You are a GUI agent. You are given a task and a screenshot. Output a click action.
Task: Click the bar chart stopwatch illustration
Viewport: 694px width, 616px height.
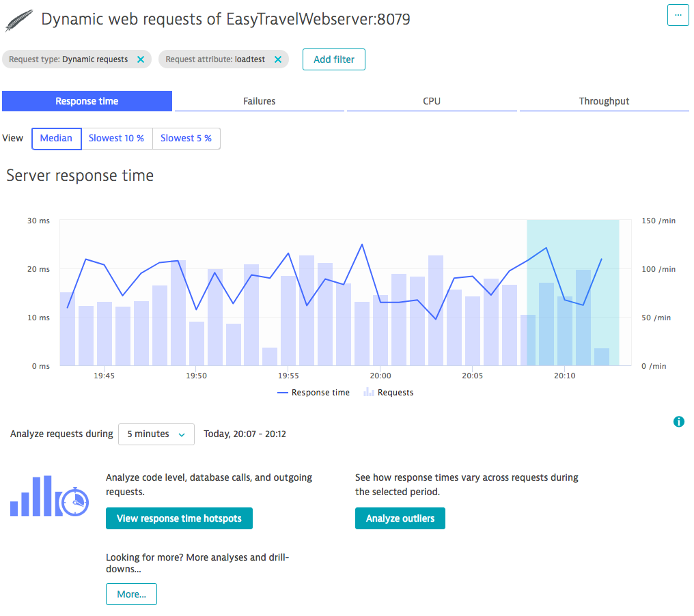click(x=49, y=496)
